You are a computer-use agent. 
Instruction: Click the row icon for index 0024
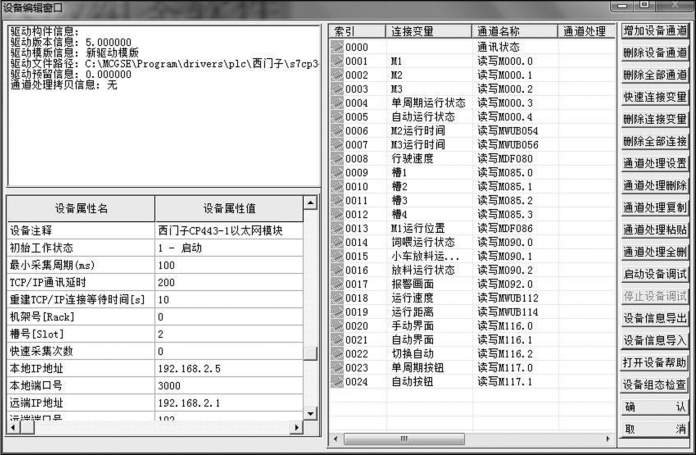point(337,382)
